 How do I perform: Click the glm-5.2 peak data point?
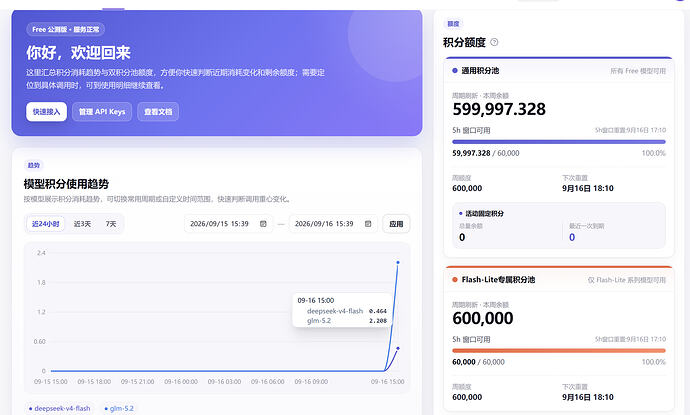click(398, 262)
